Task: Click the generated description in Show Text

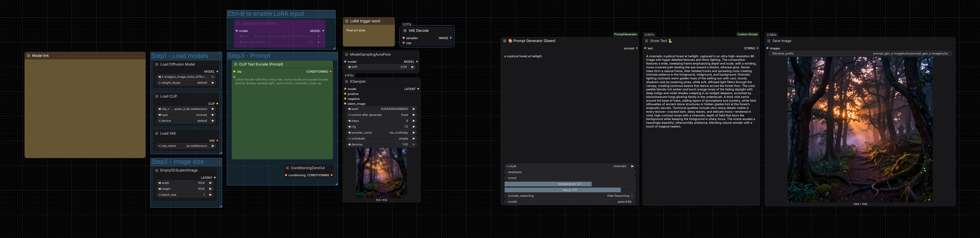Action: pyautogui.click(x=701, y=91)
